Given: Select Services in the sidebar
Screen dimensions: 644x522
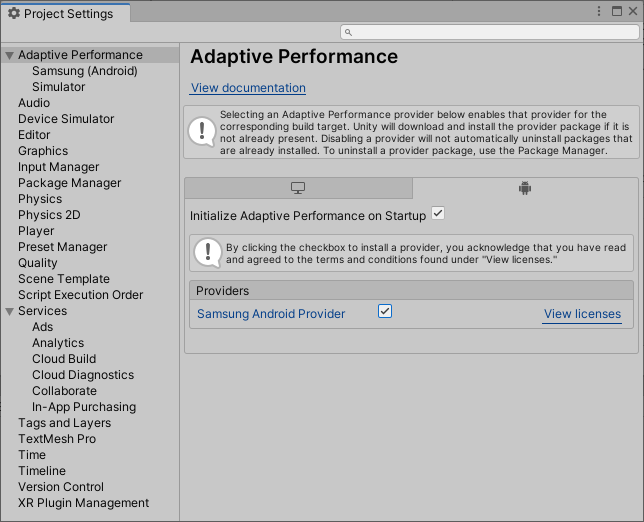Looking at the screenshot, I should [42, 311].
